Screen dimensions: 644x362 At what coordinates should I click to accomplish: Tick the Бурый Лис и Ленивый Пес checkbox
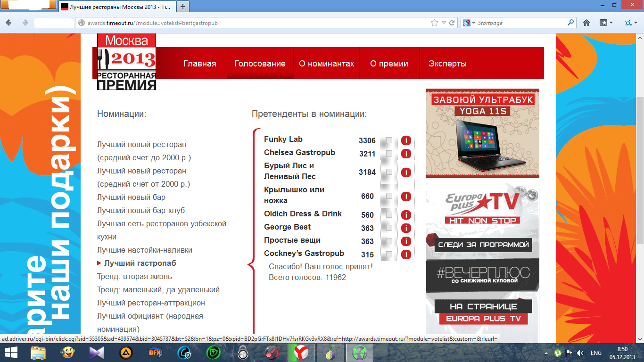[x=389, y=172]
